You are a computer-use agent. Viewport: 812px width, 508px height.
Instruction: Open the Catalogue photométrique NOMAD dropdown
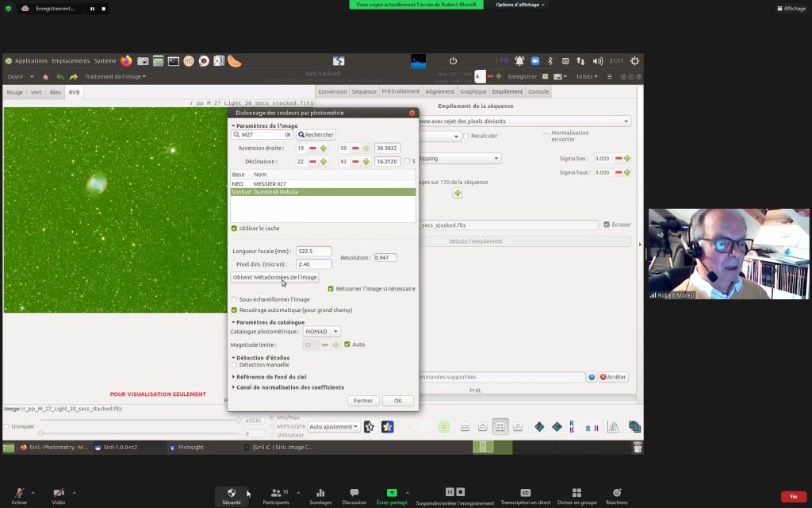[x=322, y=331]
